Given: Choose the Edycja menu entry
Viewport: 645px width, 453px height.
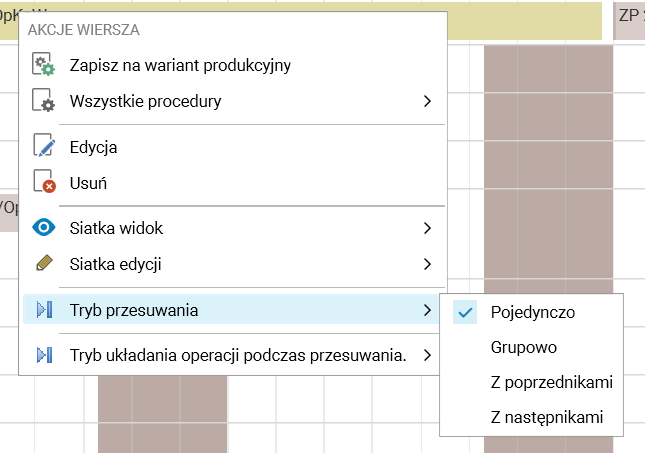Looking at the screenshot, I should coord(94,147).
